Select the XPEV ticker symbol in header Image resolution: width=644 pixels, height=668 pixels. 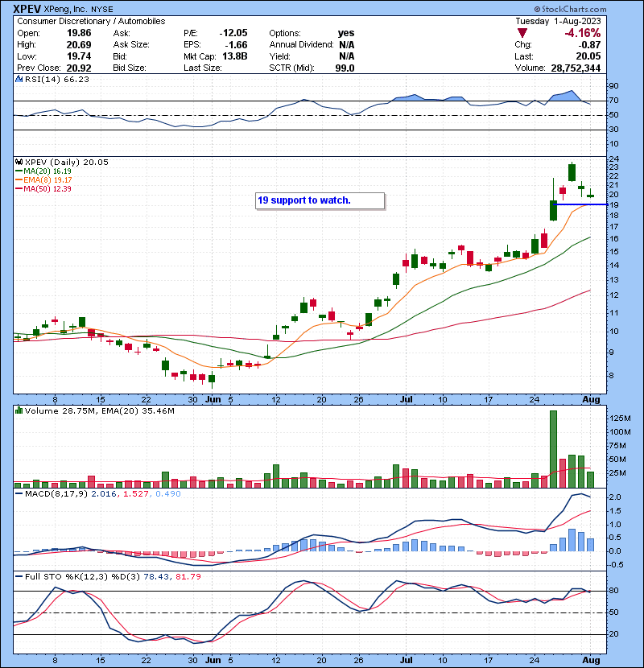point(27,9)
